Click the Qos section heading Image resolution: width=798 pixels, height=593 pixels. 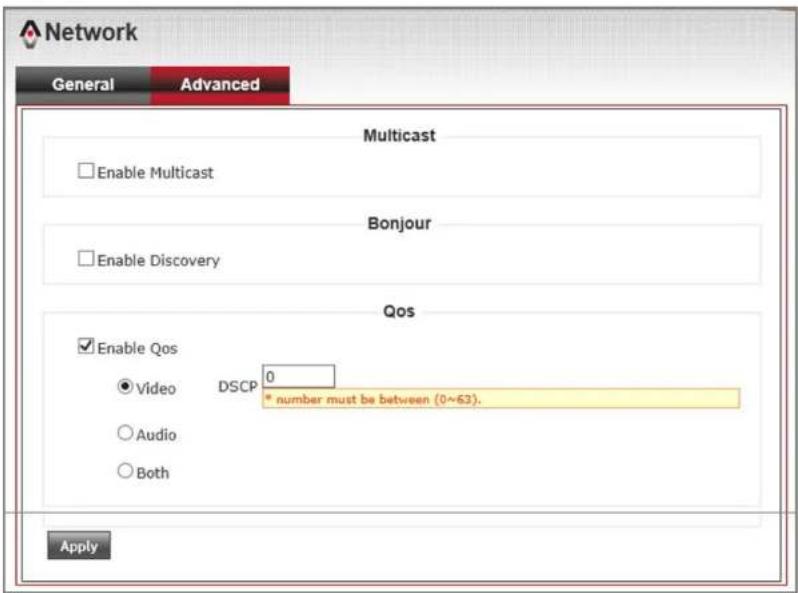coord(399,311)
